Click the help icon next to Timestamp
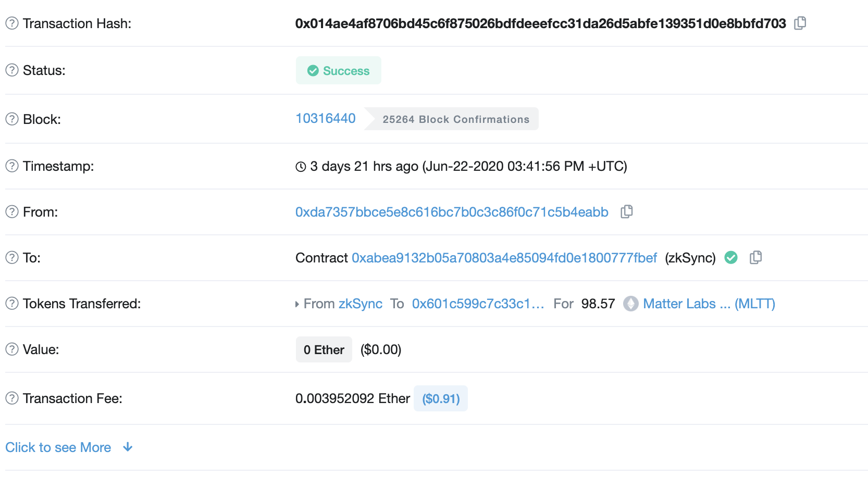The height and width of the screenshot is (477, 868). click(12, 166)
